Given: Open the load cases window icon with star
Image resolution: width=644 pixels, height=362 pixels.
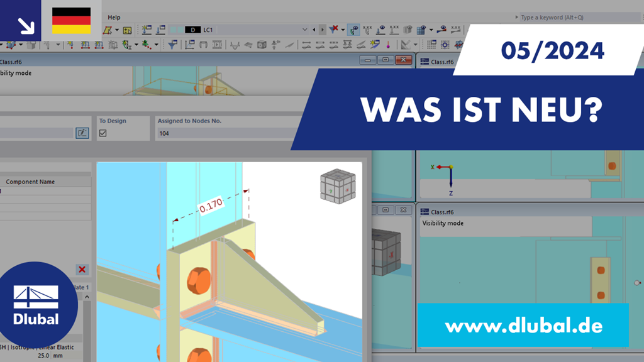Looking at the screenshot, I should click(147, 30).
